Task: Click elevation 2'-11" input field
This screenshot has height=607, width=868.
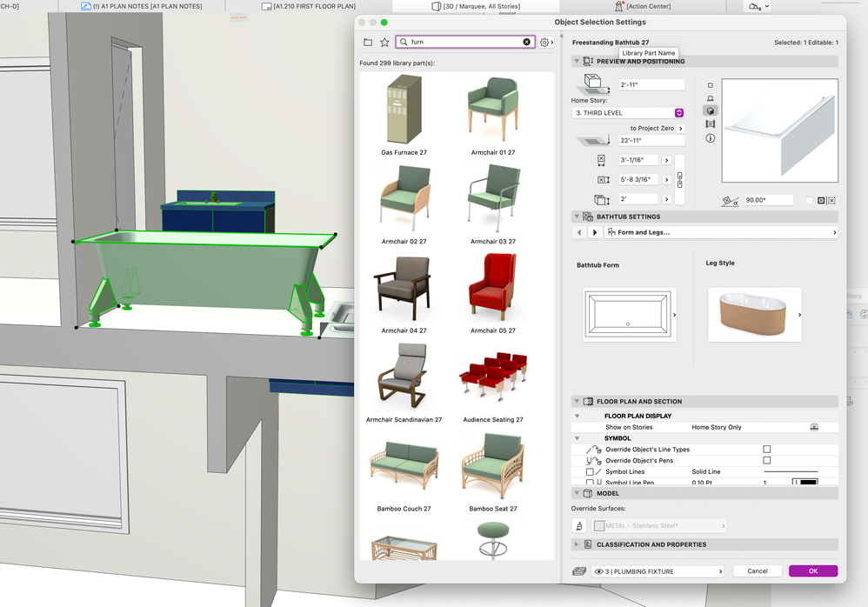Action: coord(651,85)
